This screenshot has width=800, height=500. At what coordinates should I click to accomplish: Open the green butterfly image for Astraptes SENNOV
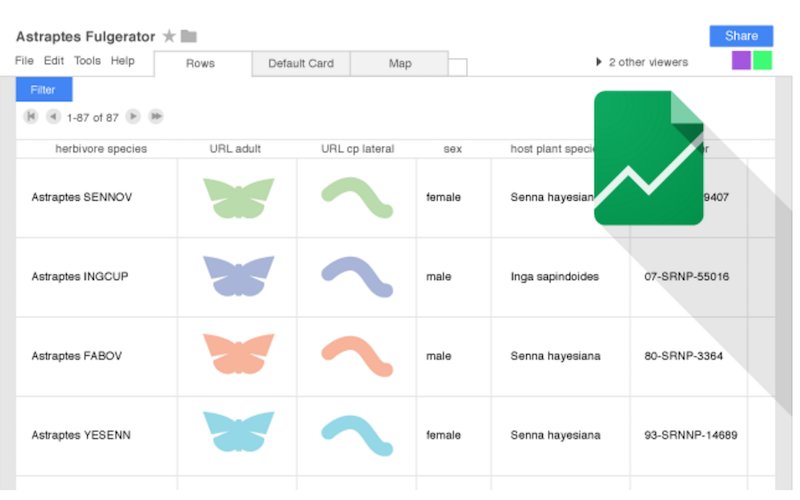pos(238,198)
